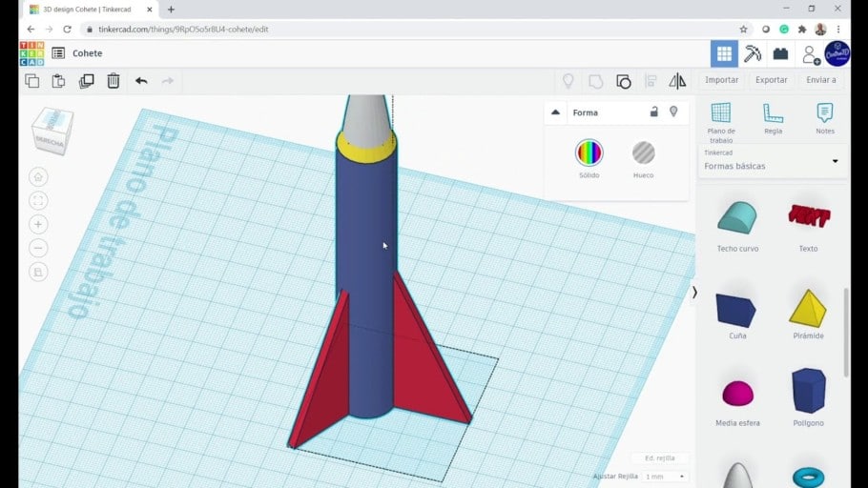The height and width of the screenshot is (488, 868).
Task: Undo the last action
Action: (x=141, y=81)
